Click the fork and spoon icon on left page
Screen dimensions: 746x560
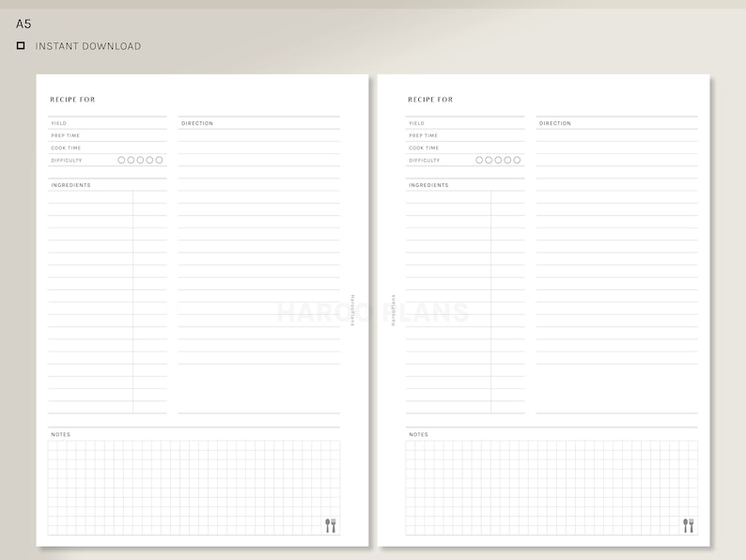[331, 525]
